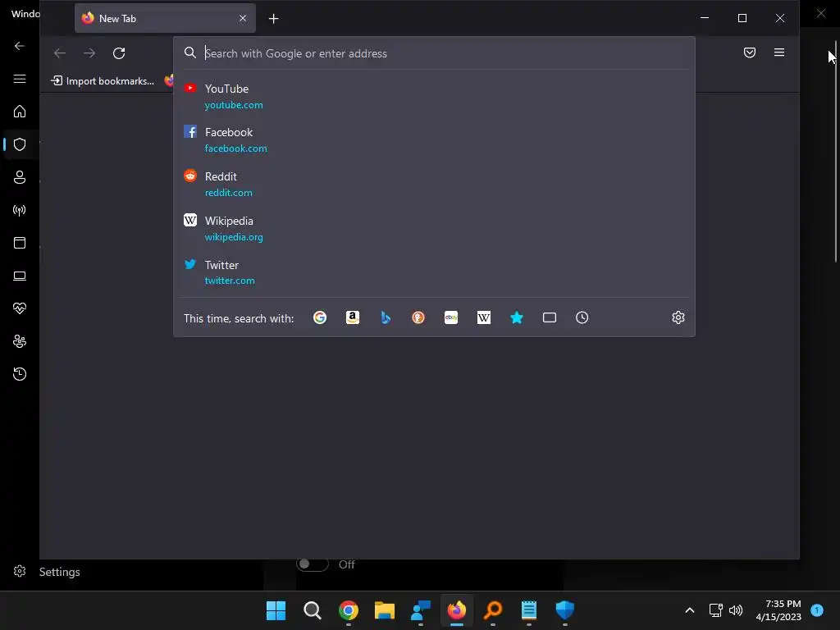Open the Reddit suggestion
The image size is (840, 630).
[x=434, y=184]
